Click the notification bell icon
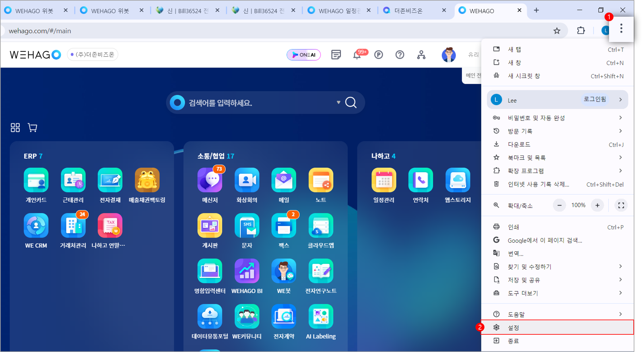644x352 pixels. [x=357, y=55]
